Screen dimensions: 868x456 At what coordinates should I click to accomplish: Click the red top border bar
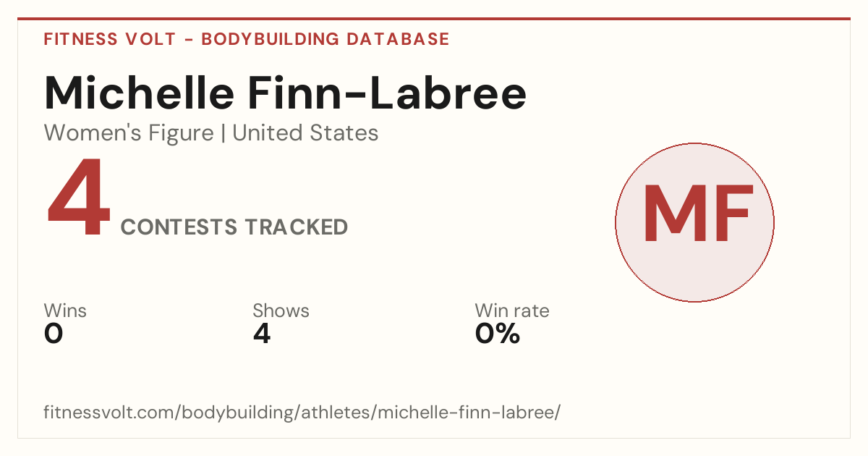(x=434, y=19)
